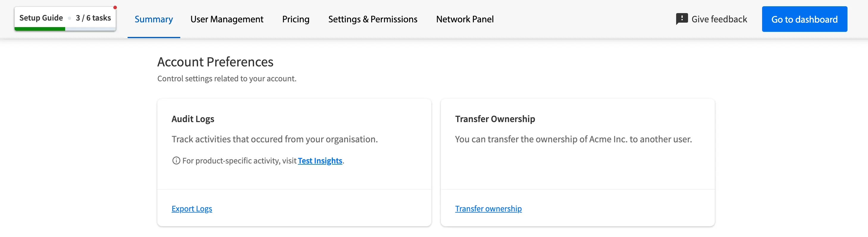The width and height of the screenshot is (868, 237).
Task: Click the Give feedback speech bubble icon
Action: 682,19
